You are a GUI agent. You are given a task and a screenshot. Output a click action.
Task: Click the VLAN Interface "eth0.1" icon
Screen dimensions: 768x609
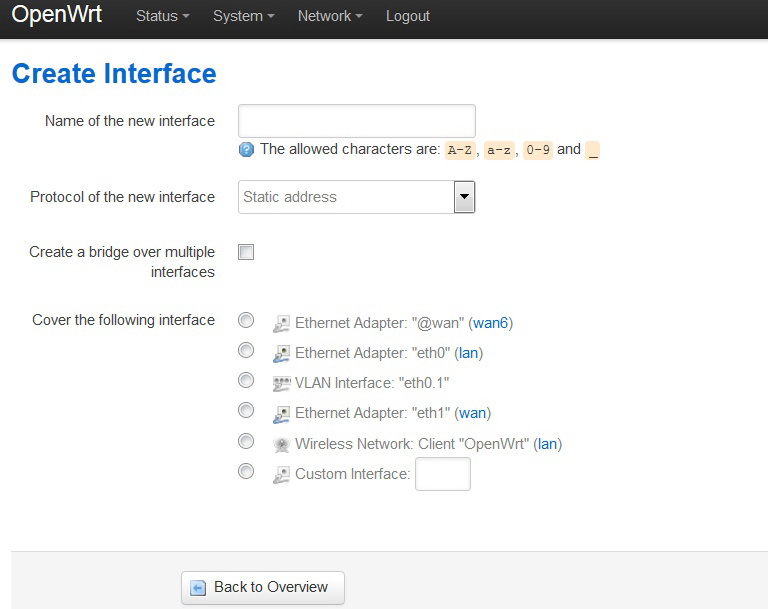[282, 383]
